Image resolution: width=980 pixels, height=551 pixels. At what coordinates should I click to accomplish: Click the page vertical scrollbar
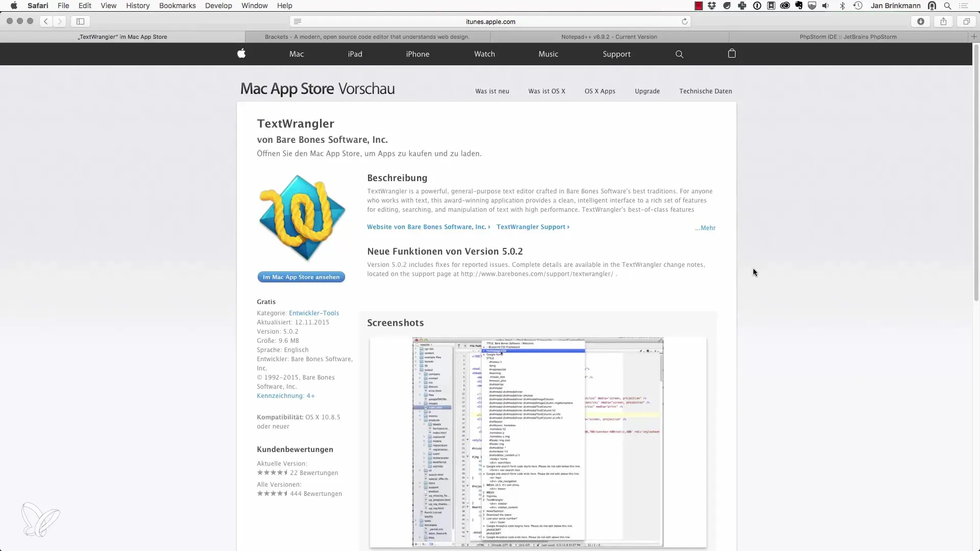point(976,173)
